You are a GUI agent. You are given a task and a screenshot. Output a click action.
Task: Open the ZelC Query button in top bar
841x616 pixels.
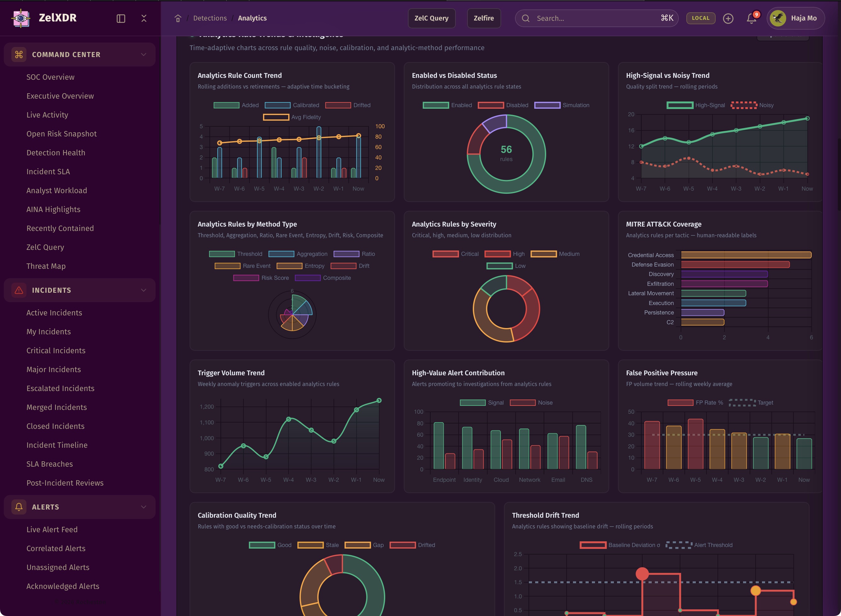(431, 18)
